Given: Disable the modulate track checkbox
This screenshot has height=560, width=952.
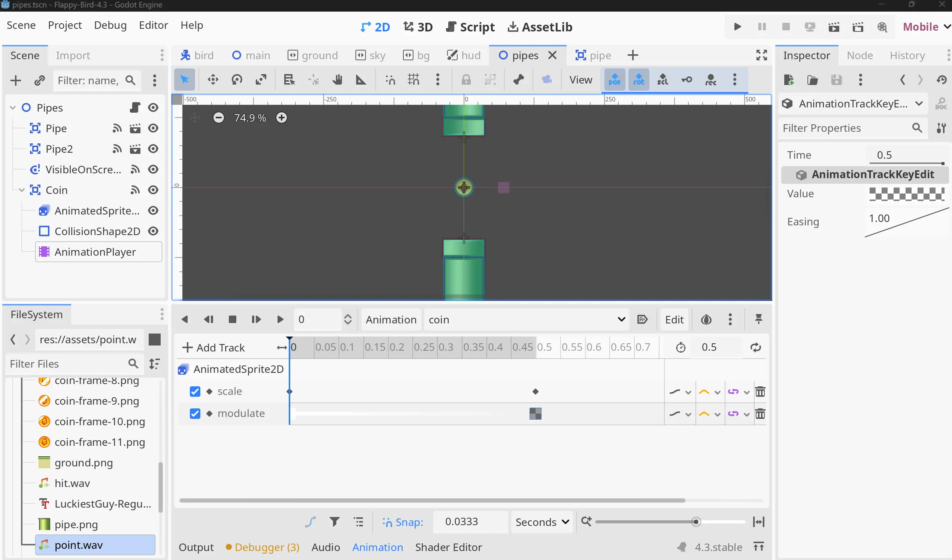Looking at the screenshot, I should (195, 414).
